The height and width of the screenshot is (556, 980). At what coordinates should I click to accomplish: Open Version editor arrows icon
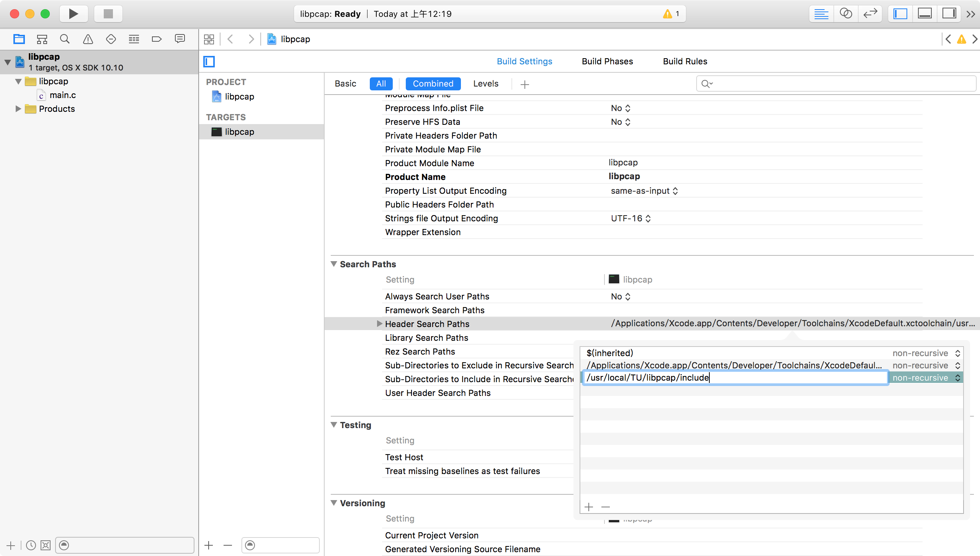[x=870, y=14]
